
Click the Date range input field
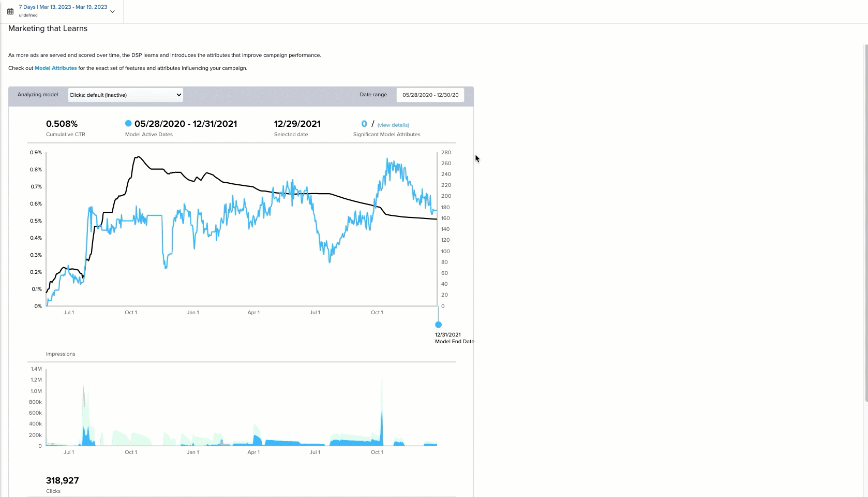430,95
